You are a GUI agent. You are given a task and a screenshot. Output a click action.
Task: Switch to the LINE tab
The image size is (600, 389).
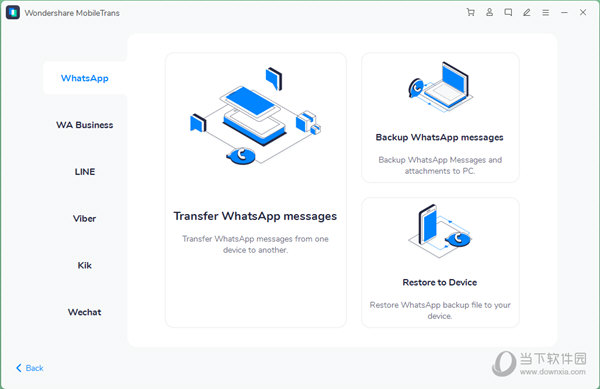(x=85, y=172)
